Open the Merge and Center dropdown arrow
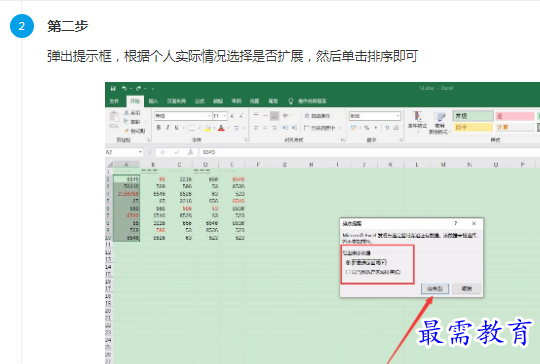This screenshot has height=364, width=540. pos(341,128)
